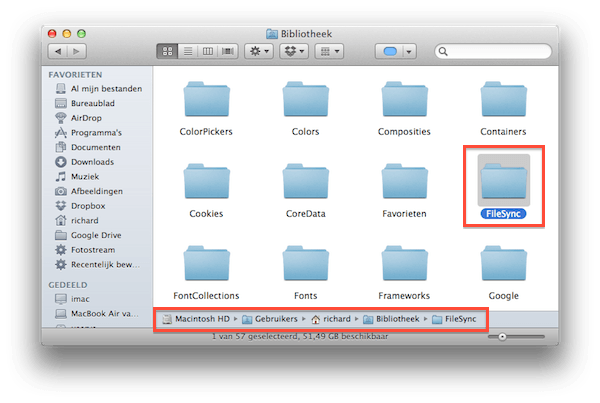Click the search field

point(493,51)
